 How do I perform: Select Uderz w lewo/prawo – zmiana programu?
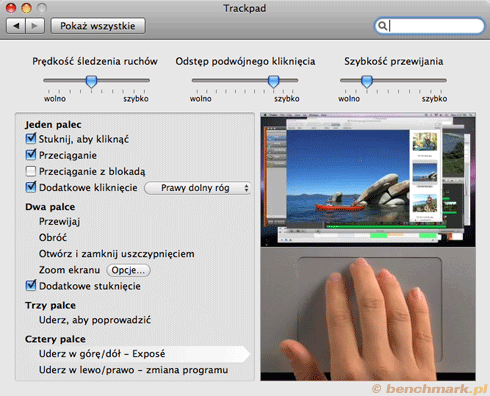coord(133,370)
